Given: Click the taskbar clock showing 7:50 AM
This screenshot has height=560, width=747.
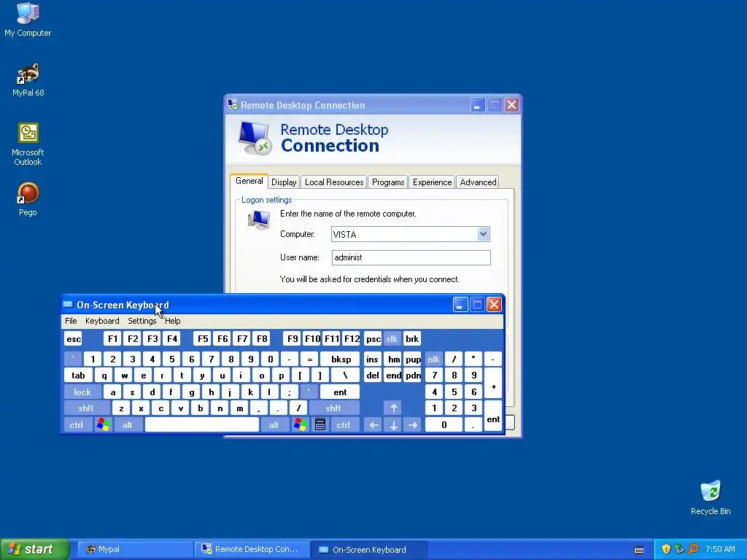Looking at the screenshot, I should coord(720,549).
